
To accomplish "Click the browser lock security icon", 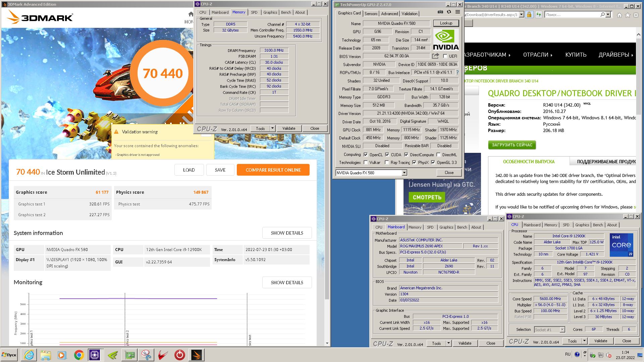I will pyautogui.click(x=529, y=15).
